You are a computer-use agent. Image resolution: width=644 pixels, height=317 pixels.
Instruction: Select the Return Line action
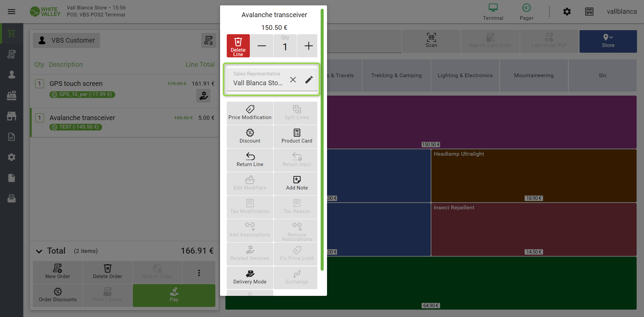[x=250, y=160]
